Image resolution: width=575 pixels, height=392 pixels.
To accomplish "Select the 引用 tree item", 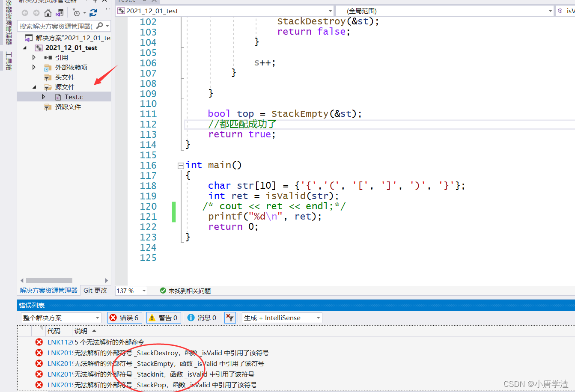I will (x=61, y=57).
